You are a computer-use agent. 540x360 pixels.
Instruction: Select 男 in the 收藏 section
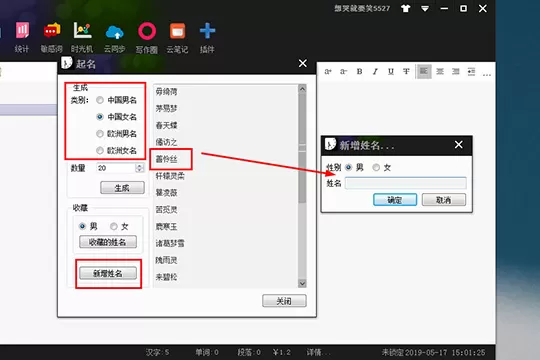click(88, 226)
